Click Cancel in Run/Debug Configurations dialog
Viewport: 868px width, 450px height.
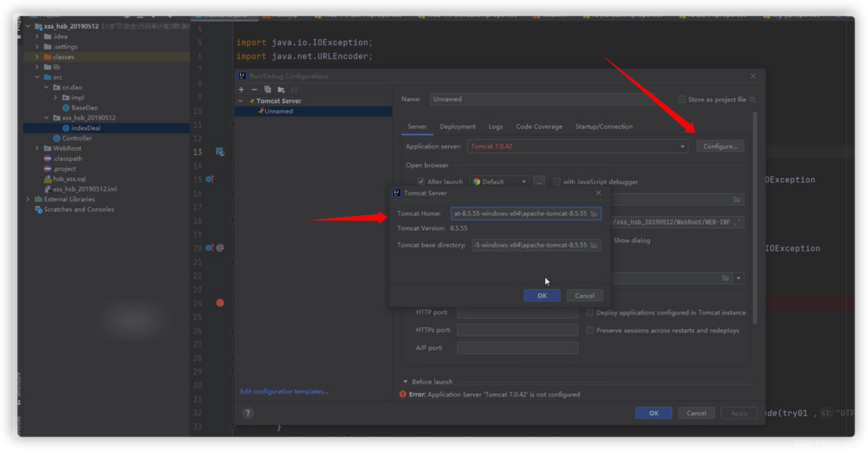[696, 413]
